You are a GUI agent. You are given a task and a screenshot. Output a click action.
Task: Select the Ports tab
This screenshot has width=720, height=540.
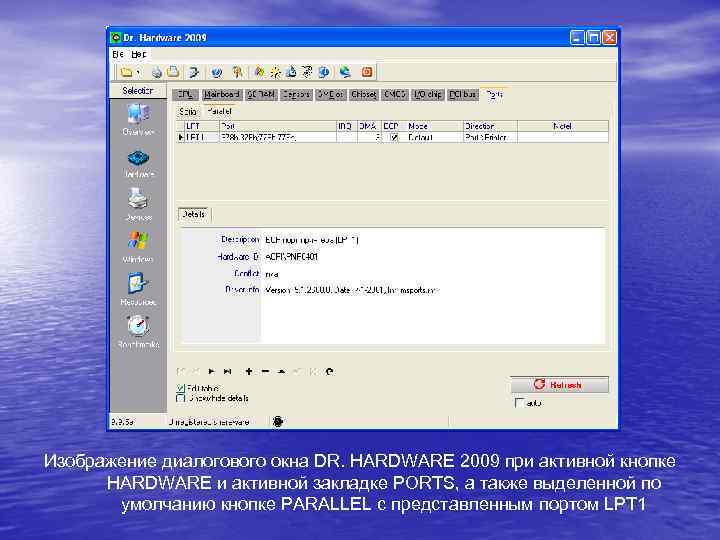pyautogui.click(x=494, y=94)
